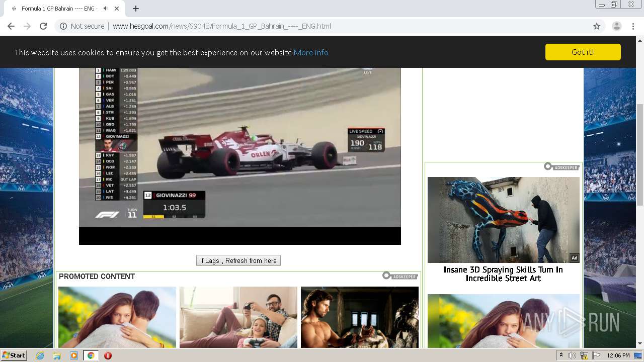Launch Internet Explorer from the taskbar

click(x=40, y=355)
